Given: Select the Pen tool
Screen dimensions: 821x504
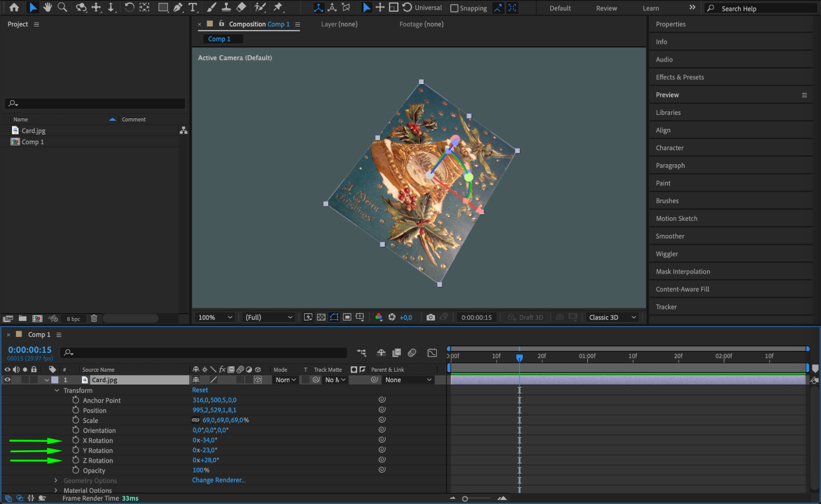Looking at the screenshot, I should tap(178, 7).
